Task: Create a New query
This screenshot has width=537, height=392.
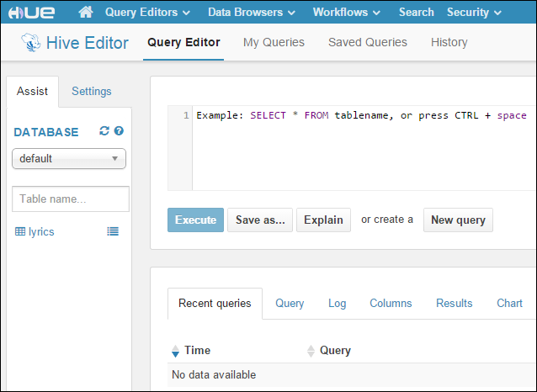Action: point(458,220)
